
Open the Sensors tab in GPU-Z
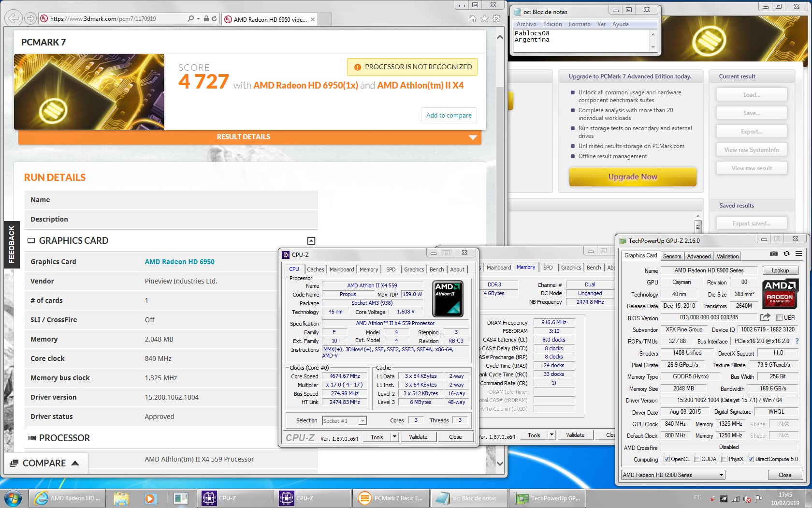pyautogui.click(x=672, y=256)
